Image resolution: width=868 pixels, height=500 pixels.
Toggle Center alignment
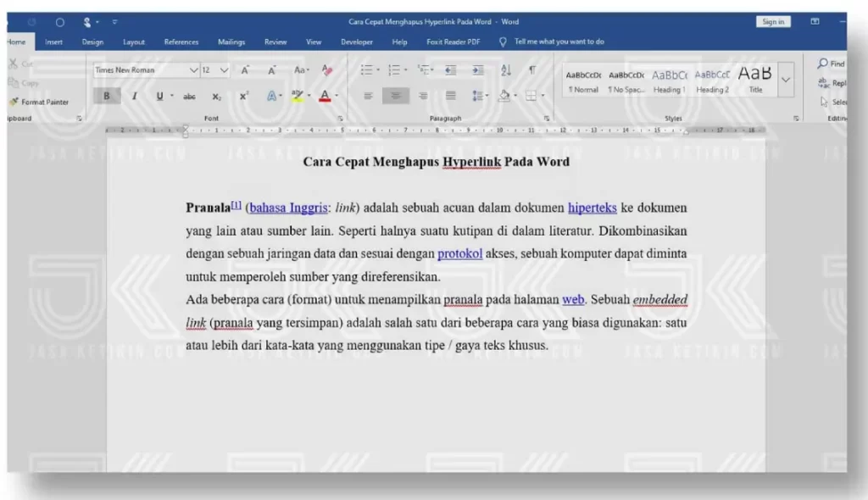coord(395,96)
